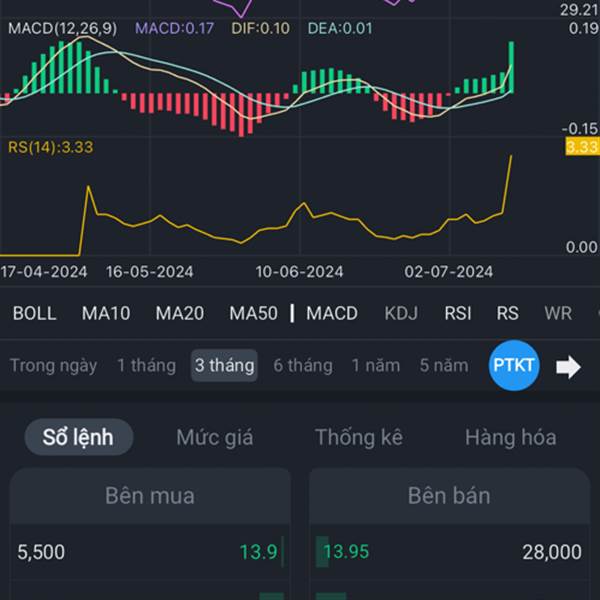Tap the 10-06-2024 date label
600x600 pixels.
(299, 272)
